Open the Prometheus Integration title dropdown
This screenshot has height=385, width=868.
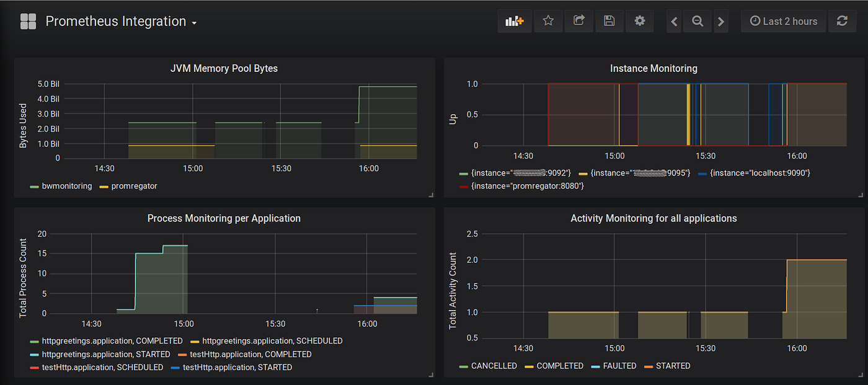point(193,22)
